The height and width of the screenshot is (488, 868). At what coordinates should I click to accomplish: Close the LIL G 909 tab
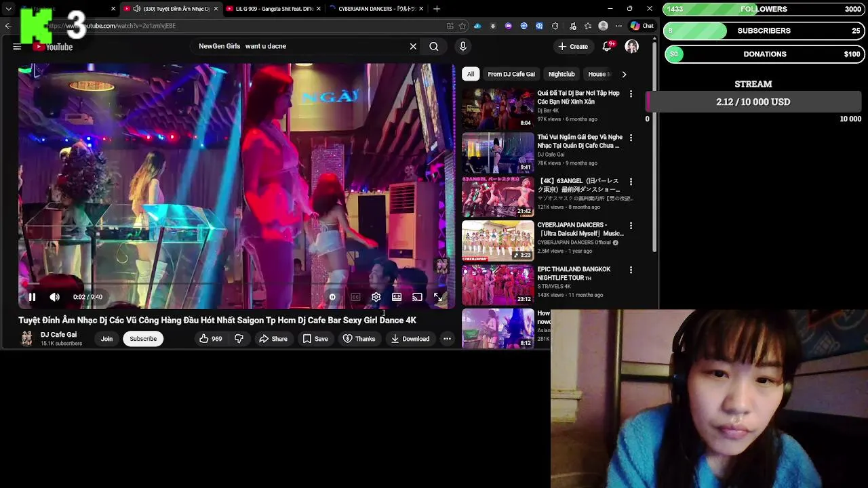pyautogui.click(x=319, y=9)
